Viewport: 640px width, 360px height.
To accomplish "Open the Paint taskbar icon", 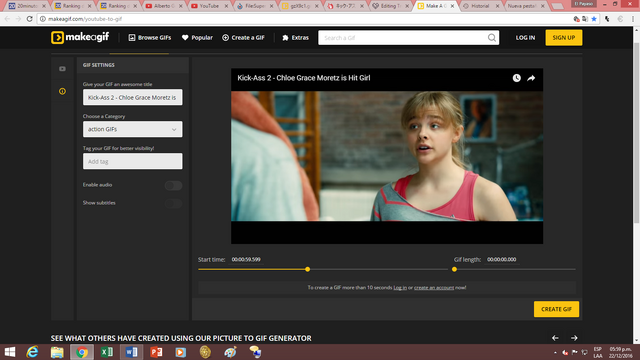I will pyautogui.click(x=231, y=352).
